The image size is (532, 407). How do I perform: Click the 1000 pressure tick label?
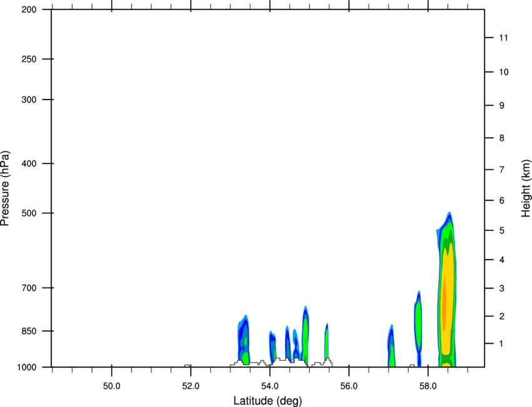[26, 367]
